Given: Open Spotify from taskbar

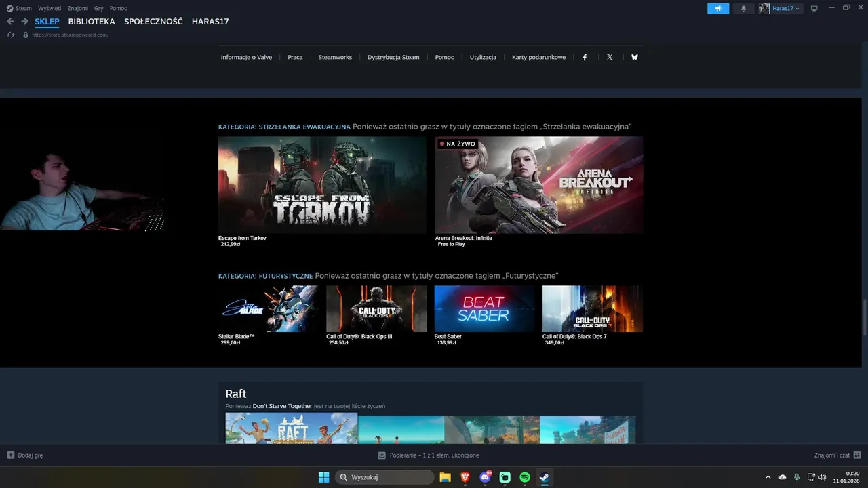Looking at the screenshot, I should pos(525,477).
